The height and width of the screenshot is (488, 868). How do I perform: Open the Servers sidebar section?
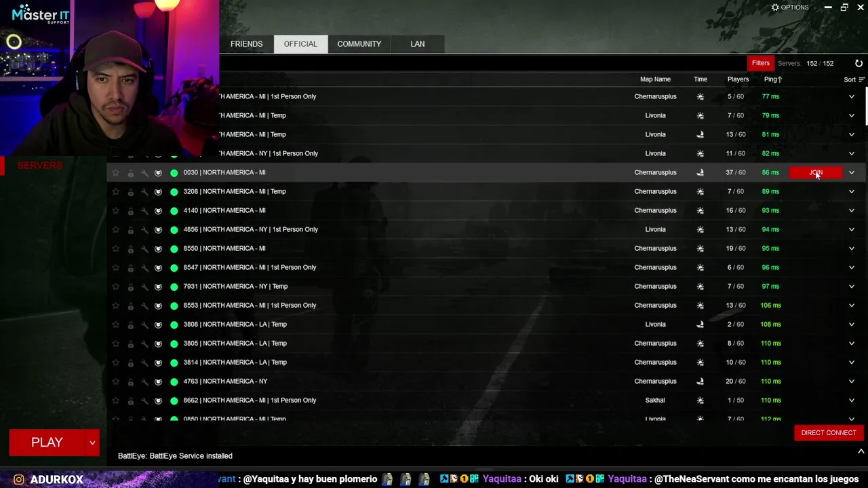point(40,165)
